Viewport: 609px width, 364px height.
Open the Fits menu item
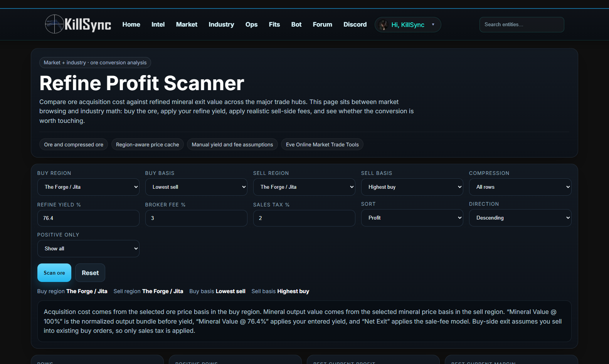tap(274, 24)
